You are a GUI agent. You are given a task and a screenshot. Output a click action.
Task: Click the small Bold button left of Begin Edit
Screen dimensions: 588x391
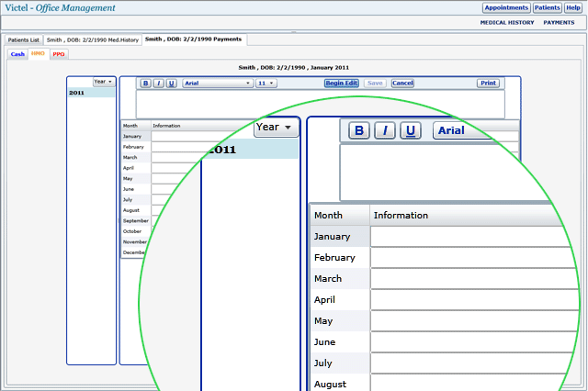[145, 84]
